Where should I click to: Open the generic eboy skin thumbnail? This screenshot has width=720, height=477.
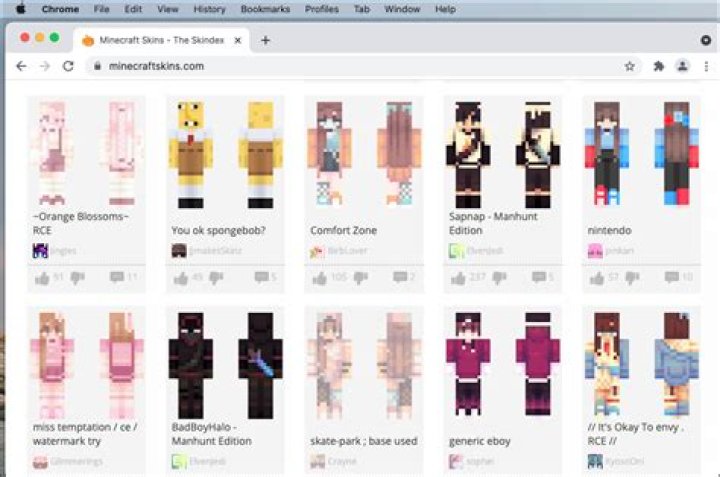click(x=502, y=363)
